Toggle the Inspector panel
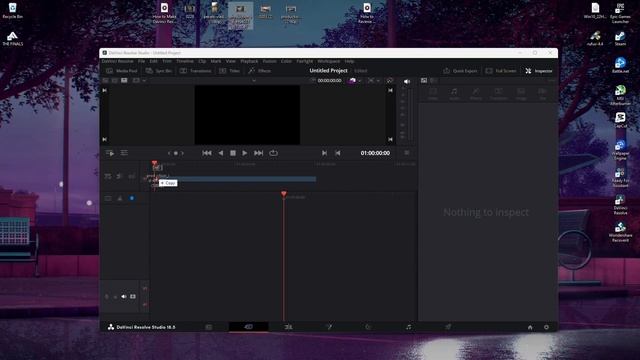The image size is (640, 360). (539, 71)
